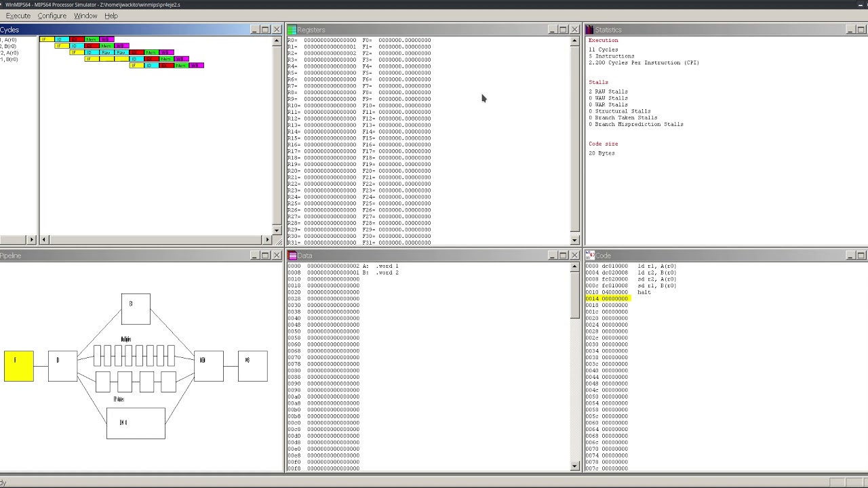The width and height of the screenshot is (868, 488).
Task: Click the EX stage box in Pipeline
Action: tap(136, 309)
